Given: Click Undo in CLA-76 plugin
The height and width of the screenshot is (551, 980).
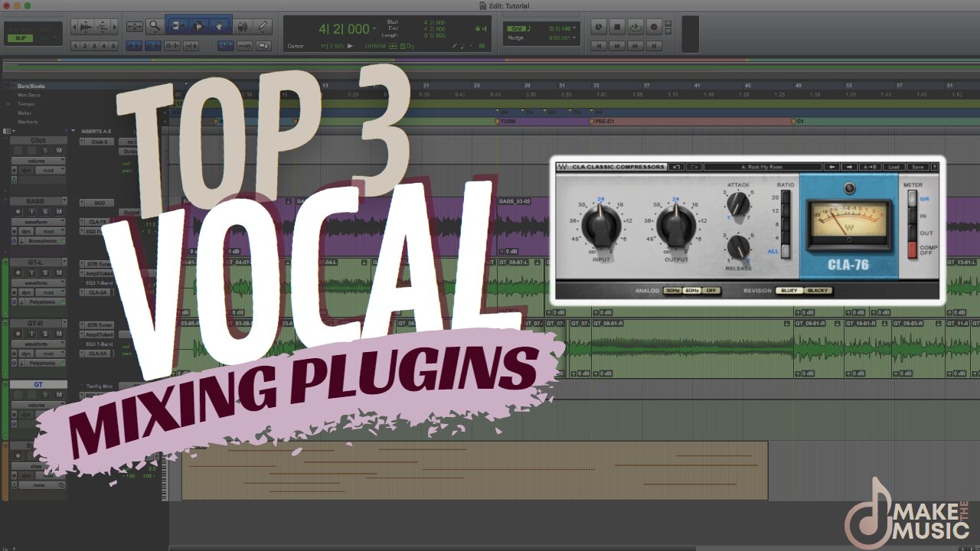Looking at the screenshot, I should pos(676,167).
